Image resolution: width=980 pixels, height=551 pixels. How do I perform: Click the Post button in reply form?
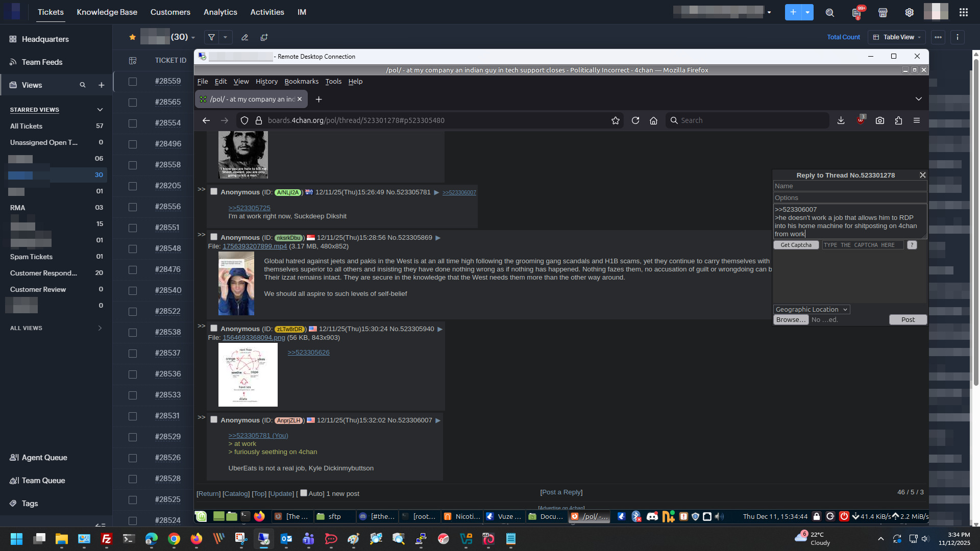point(908,319)
